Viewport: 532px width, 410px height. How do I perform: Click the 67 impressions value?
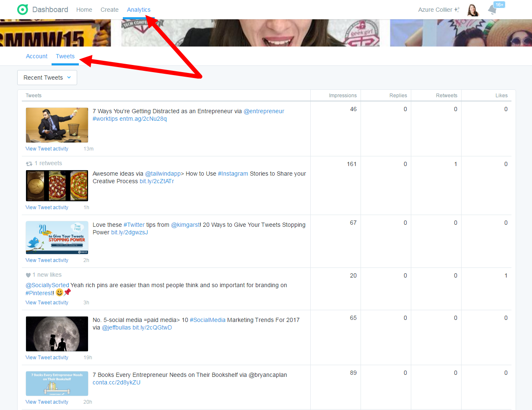[353, 223]
